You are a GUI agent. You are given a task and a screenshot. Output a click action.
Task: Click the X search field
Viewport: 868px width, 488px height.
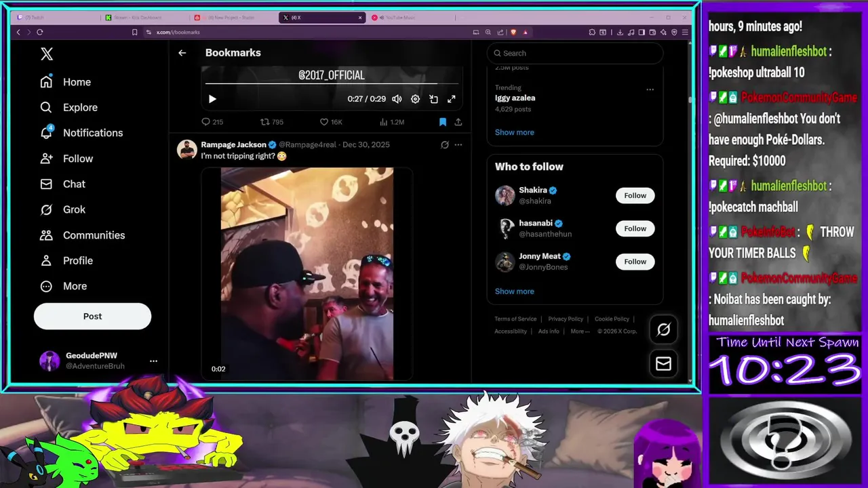click(575, 53)
